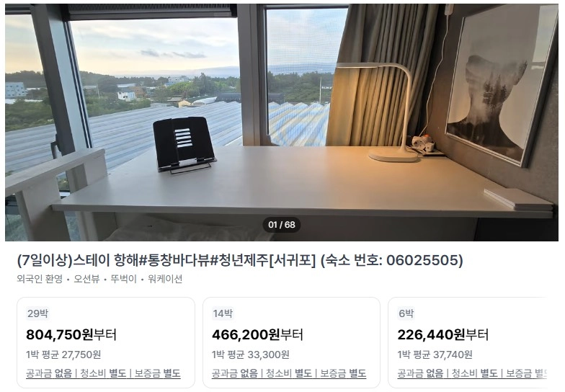Click the 226,440원부터 price
The width and height of the screenshot is (565, 392).
click(x=442, y=334)
